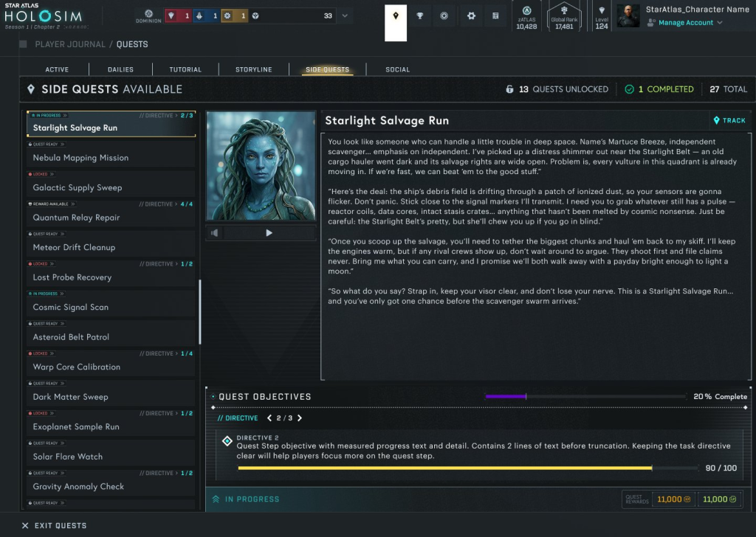This screenshot has height=537, width=756.
Task: Select the quest marker icon in the top toolbar
Action: (x=394, y=16)
